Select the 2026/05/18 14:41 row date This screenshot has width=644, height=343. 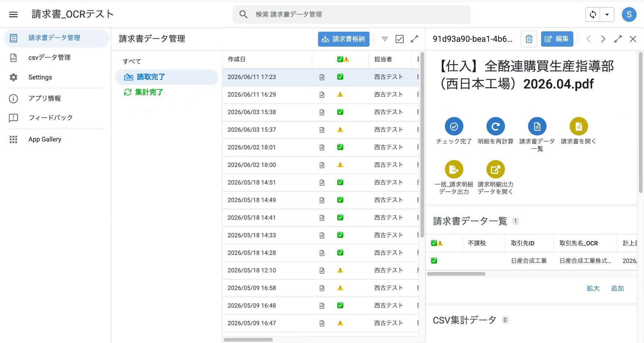[x=251, y=218]
